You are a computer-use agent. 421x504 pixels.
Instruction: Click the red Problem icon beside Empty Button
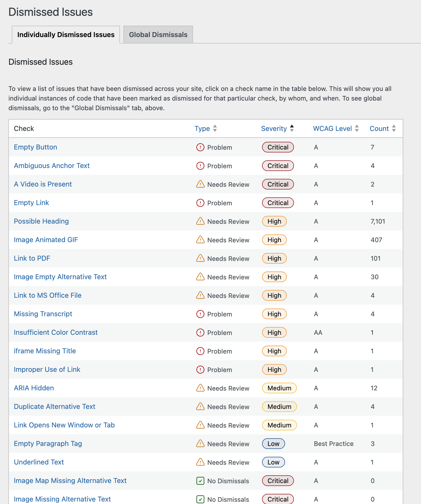click(x=200, y=147)
